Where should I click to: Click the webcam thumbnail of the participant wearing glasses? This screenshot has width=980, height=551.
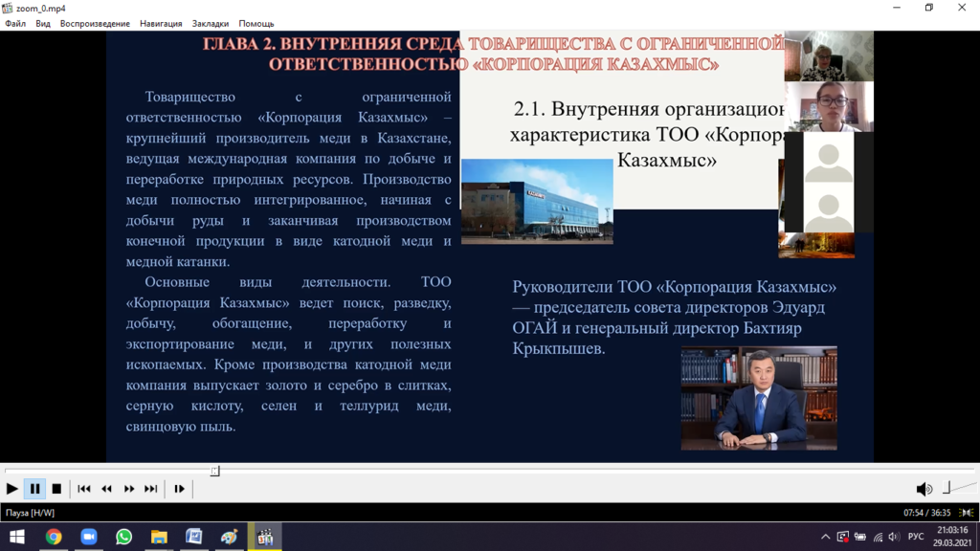coord(829,107)
